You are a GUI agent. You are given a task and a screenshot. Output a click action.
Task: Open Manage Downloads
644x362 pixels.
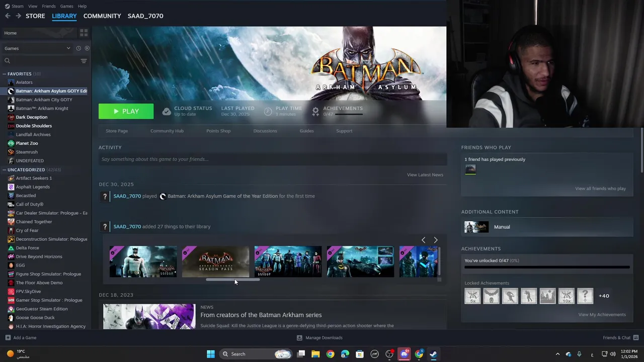(319, 338)
